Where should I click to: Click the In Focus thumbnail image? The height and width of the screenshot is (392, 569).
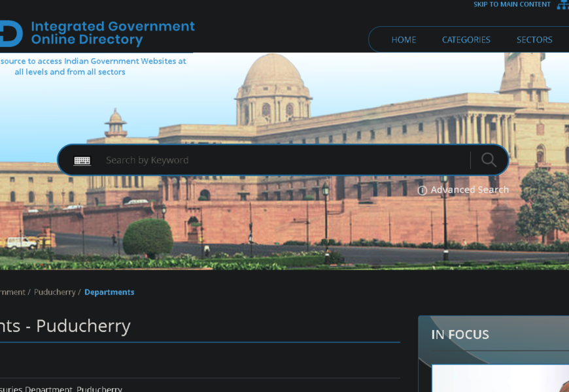point(500,378)
